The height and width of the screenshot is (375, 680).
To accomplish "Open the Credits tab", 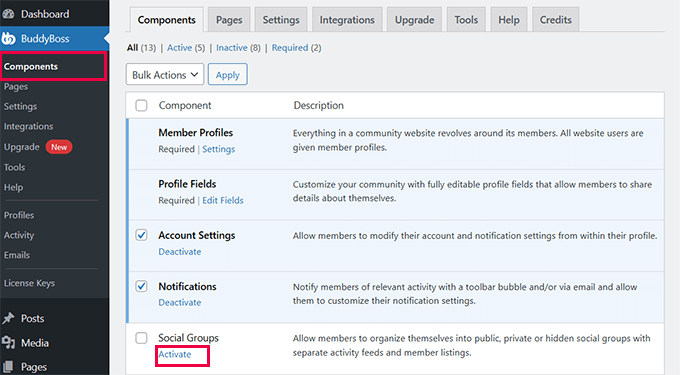I will pos(556,20).
